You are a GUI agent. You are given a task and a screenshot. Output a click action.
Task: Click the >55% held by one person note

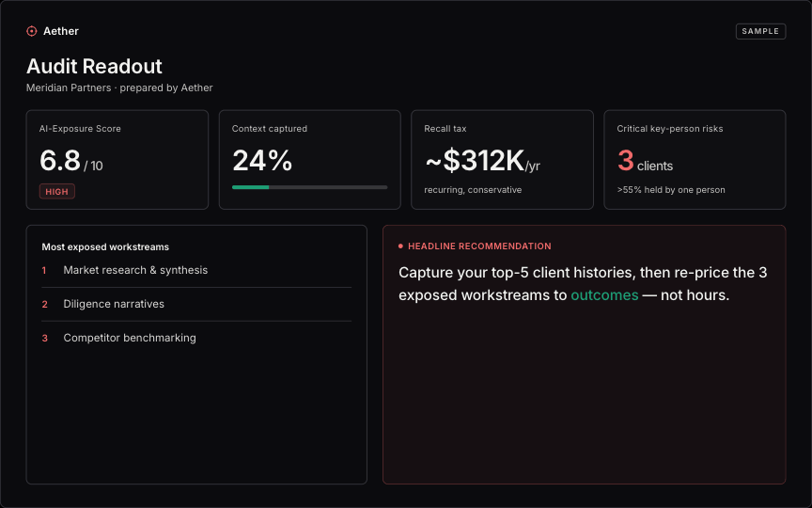(x=671, y=190)
